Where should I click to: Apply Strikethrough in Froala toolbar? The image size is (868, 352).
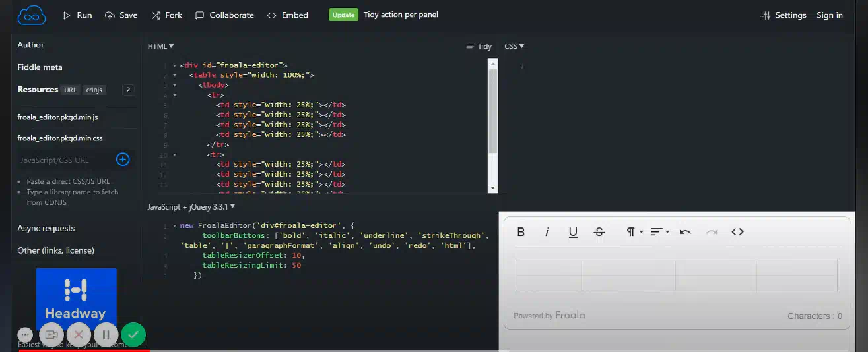coord(599,232)
